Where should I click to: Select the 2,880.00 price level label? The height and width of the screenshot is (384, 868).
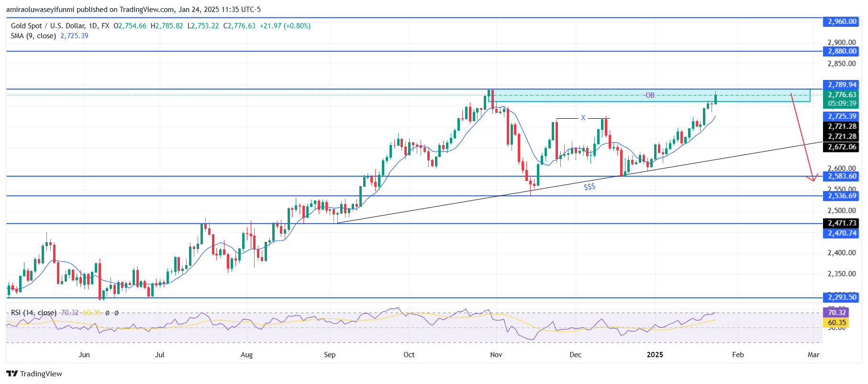(x=842, y=51)
